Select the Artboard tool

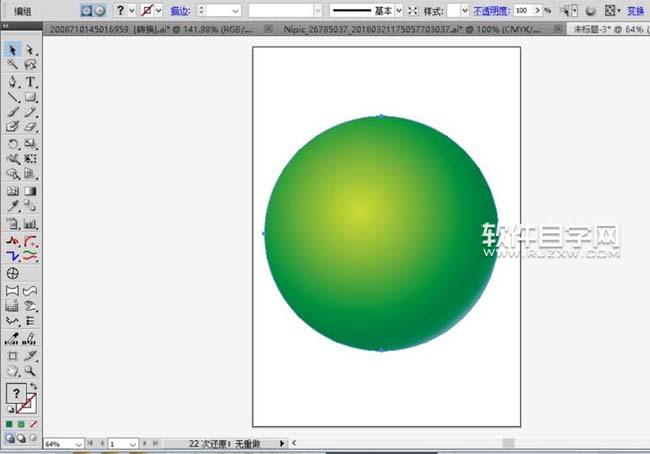click(12, 355)
